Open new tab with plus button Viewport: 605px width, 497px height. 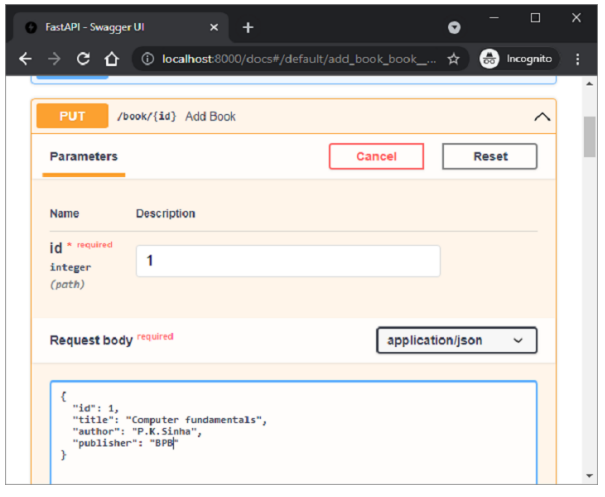pyautogui.click(x=248, y=27)
